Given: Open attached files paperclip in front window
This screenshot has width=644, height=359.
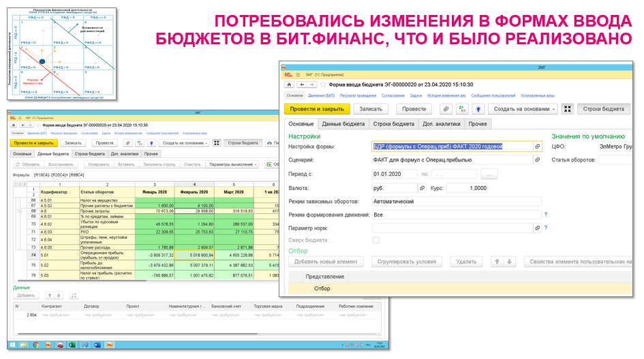Looking at the screenshot, I should pos(446,109).
